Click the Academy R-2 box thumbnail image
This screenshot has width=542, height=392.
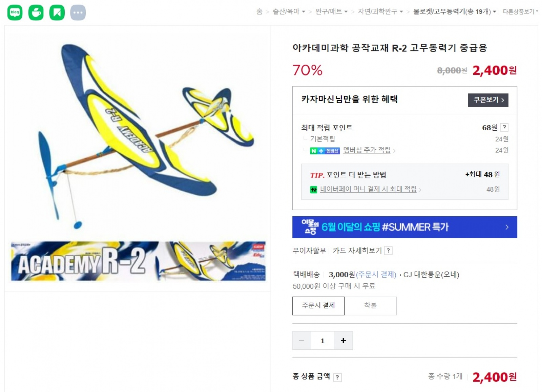(x=138, y=261)
